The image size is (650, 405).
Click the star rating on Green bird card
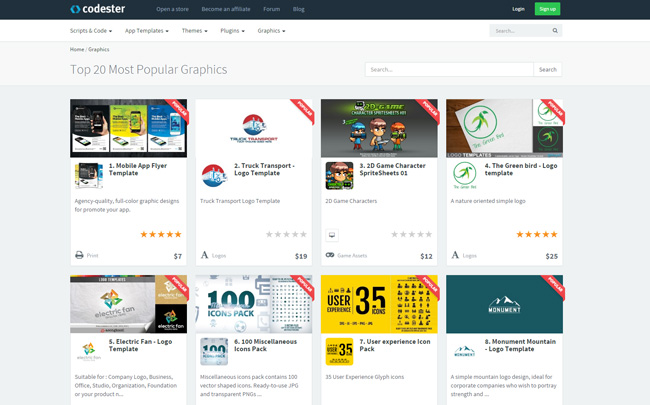pos(537,234)
